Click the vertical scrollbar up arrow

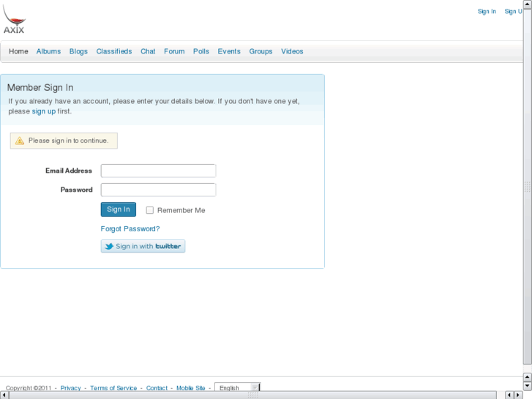[528, 4]
